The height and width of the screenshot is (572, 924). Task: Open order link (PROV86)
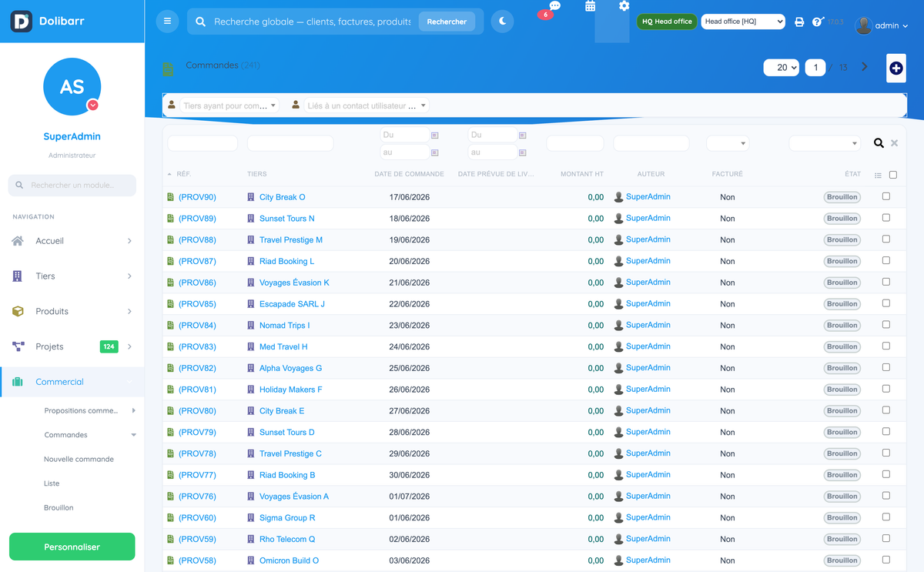click(197, 283)
